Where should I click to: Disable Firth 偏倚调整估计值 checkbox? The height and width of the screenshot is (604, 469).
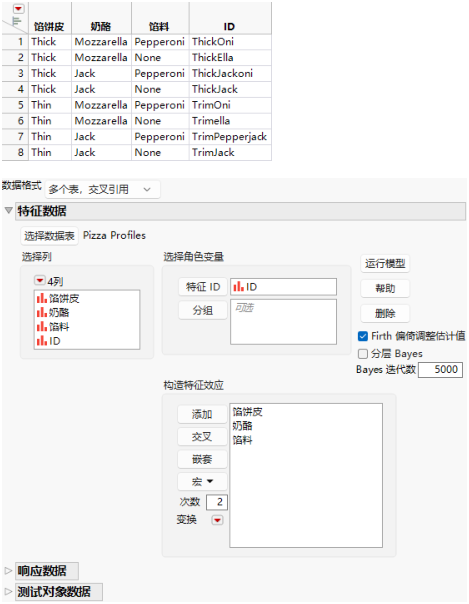(x=363, y=336)
